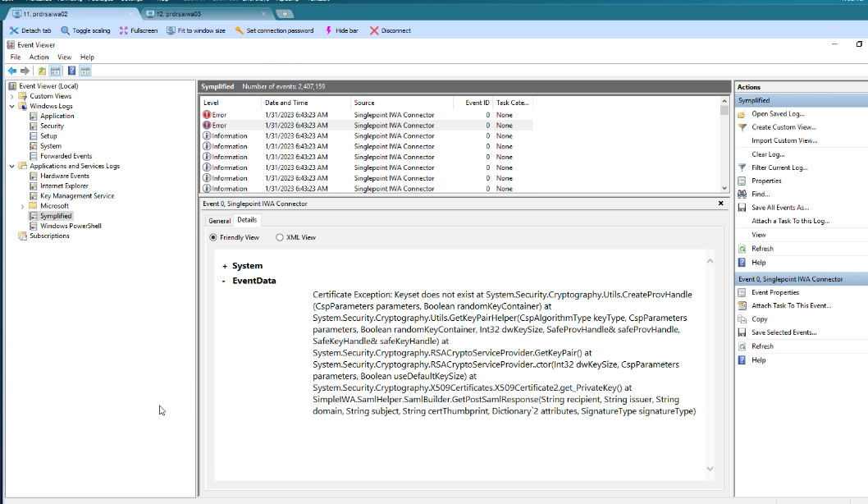Switch to the General tab
This screenshot has width=868, height=504.
click(219, 221)
